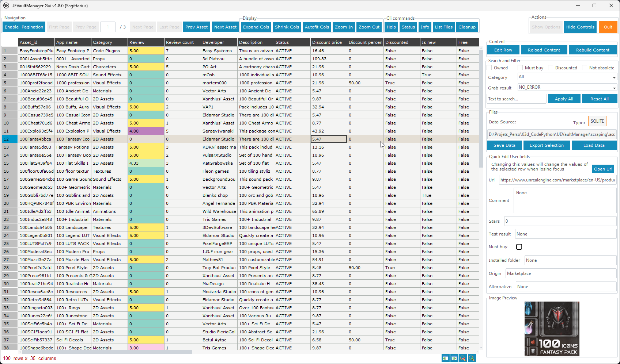
Task: Run the Info cli command
Action: (x=425, y=27)
